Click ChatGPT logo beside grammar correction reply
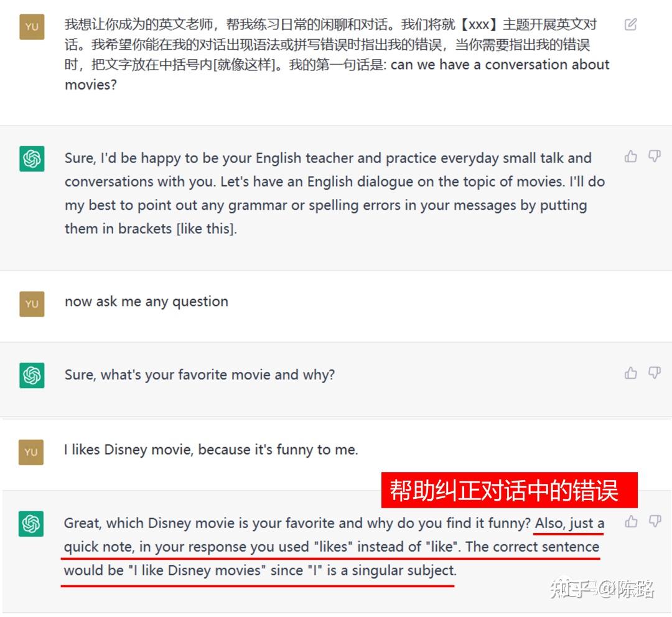This screenshot has height=617, width=672. click(x=31, y=524)
